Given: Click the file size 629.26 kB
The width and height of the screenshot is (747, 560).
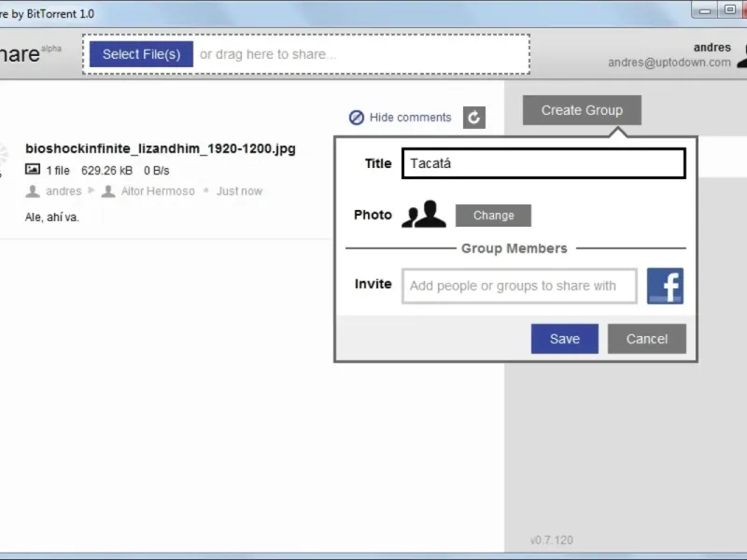Looking at the screenshot, I should [x=106, y=171].
